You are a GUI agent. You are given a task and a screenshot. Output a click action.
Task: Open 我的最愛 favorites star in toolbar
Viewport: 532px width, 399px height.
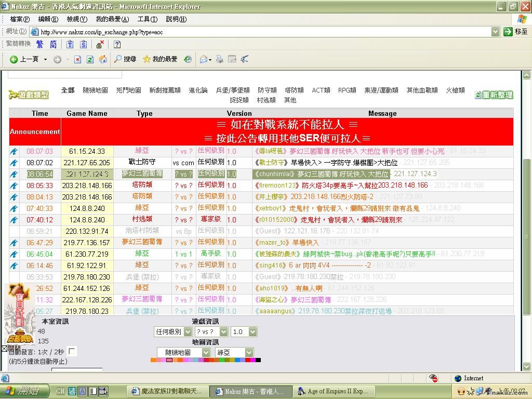160,59
